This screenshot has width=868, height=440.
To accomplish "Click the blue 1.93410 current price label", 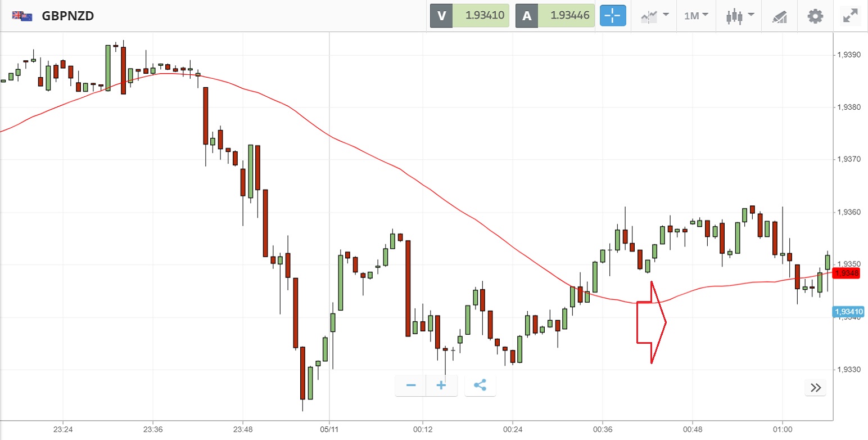I will pyautogui.click(x=848, y=312).
